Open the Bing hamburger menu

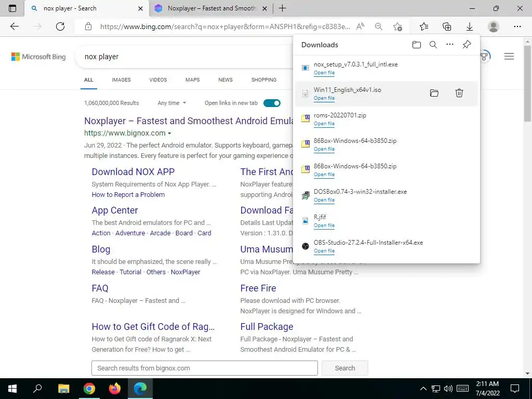click(509, 56)
